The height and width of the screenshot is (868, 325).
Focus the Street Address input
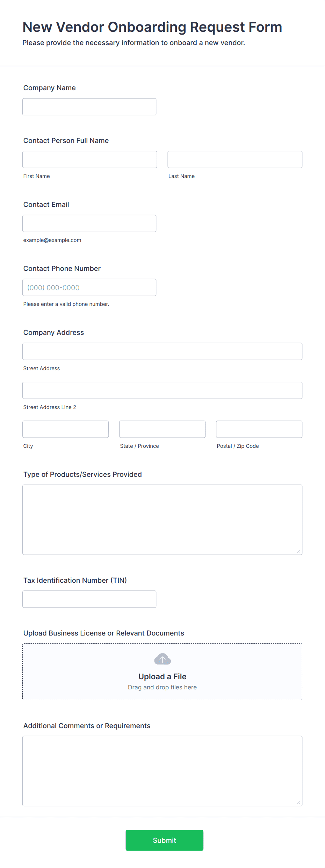point(162,351)
